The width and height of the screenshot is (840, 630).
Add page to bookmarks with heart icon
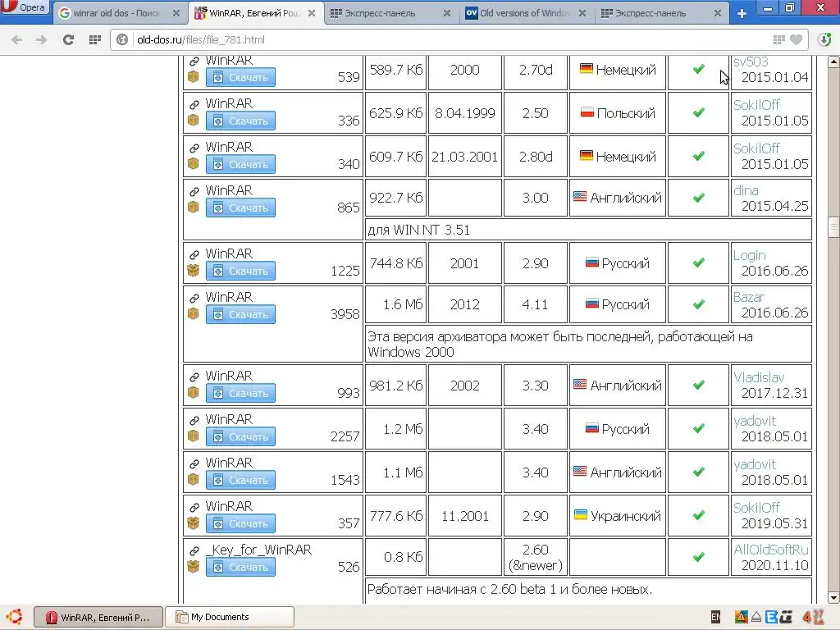(x=797, y=39)
